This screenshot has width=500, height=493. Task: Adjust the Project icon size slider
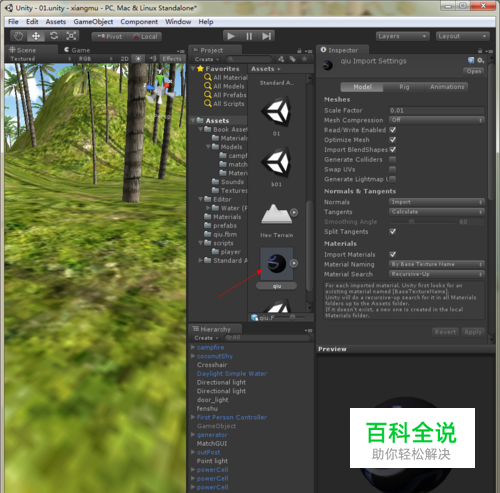pos(293,317)
